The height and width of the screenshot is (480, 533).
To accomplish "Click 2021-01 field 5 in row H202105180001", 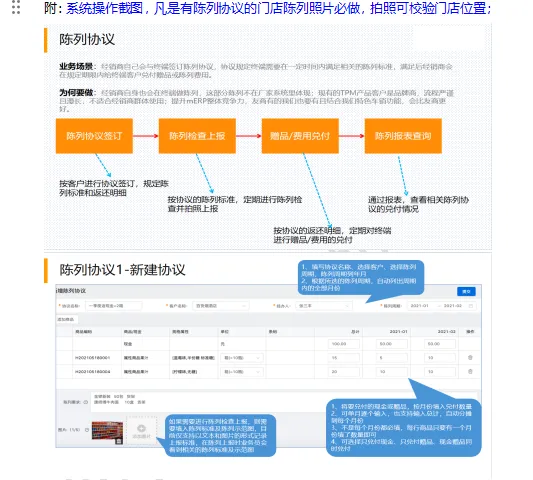I will click(x=392, y=358).
